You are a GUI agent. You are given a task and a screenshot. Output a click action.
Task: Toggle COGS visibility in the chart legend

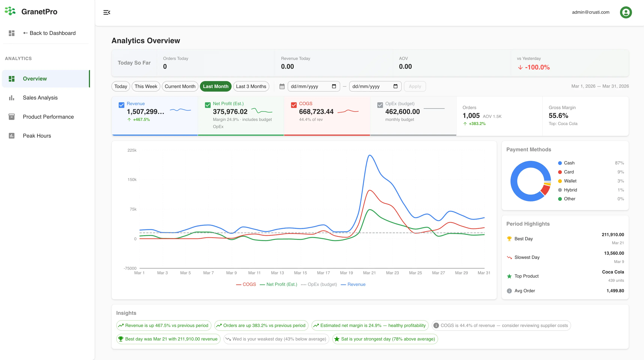coord(246,284)
